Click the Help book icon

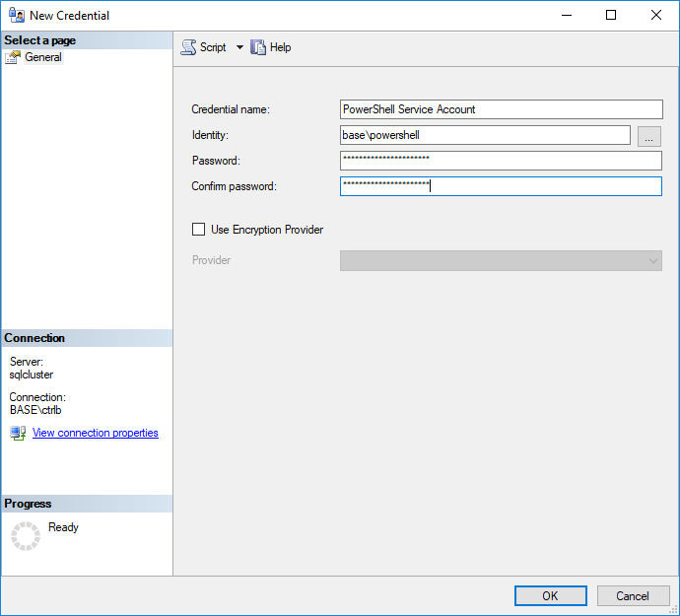tap(259, 47)
